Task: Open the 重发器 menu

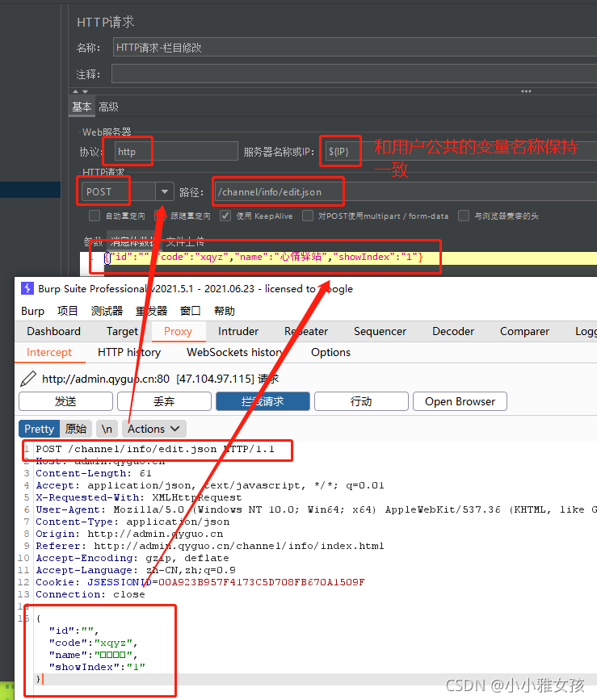Action: [x=151, y=311]
